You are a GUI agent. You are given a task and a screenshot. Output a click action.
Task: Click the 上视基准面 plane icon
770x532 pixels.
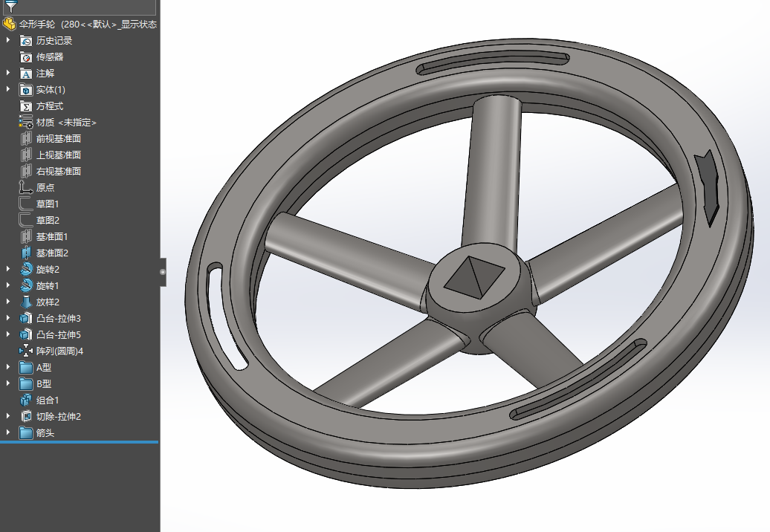pyautogui.click(x=25, y=155)
